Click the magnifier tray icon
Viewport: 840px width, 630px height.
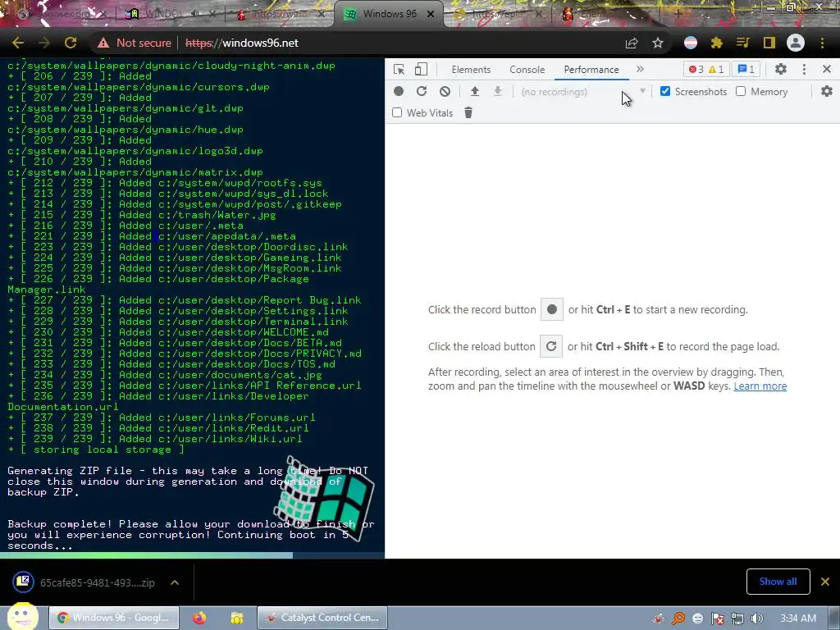pyautogui.click(x=678, y=619)
